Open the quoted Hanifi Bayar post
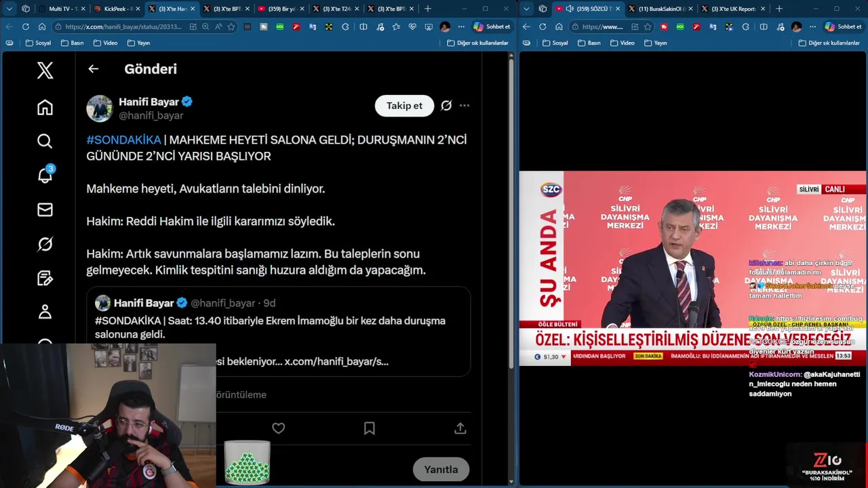This screenshot has height=488, width=868. [278, 331]
